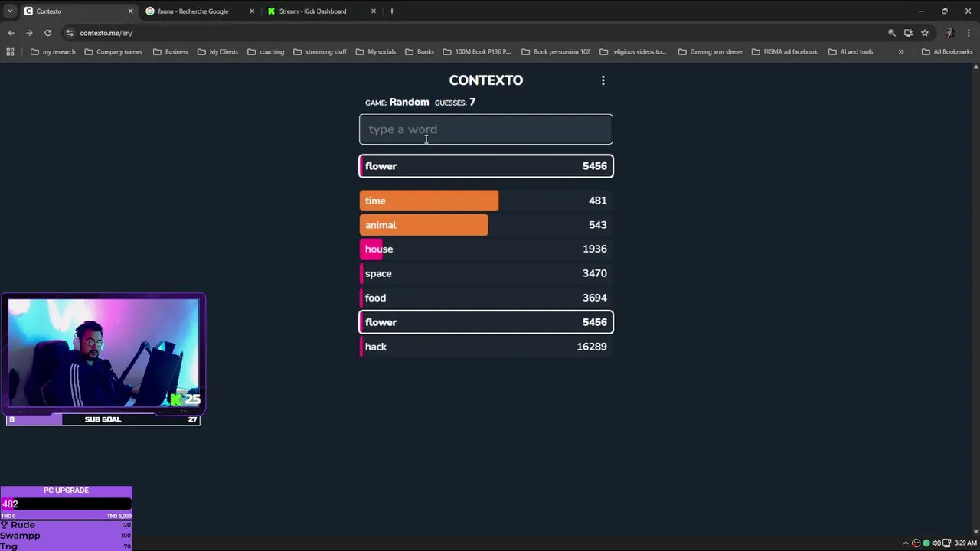Open the 100M Book P136 bookmark folder

click(x=477, y=52)
